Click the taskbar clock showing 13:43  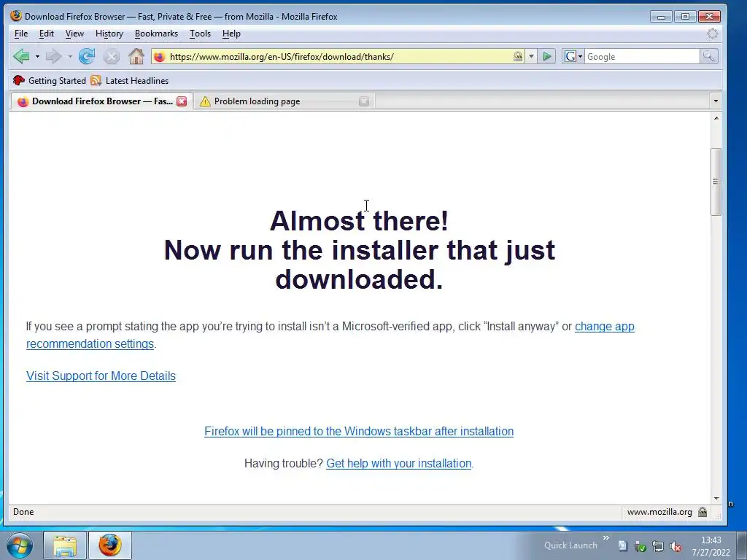pyautogui.click(x=711, y=546)
